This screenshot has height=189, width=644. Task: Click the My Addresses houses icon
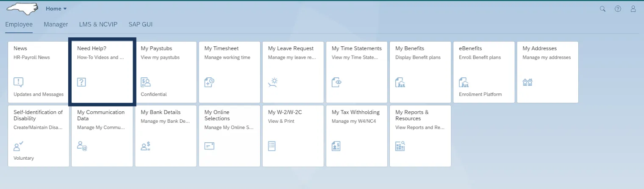[x=527, y=82]
